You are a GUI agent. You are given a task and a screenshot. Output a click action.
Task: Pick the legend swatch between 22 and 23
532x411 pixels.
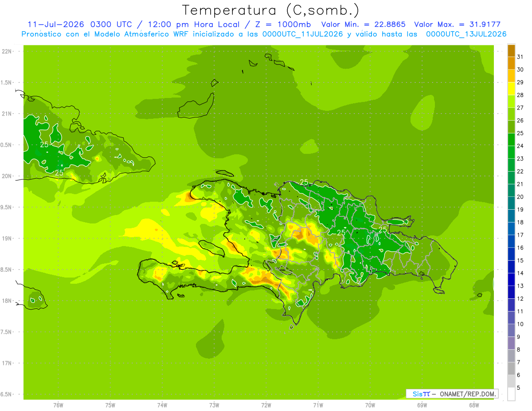pyautogui.click(x=511, y=165)
